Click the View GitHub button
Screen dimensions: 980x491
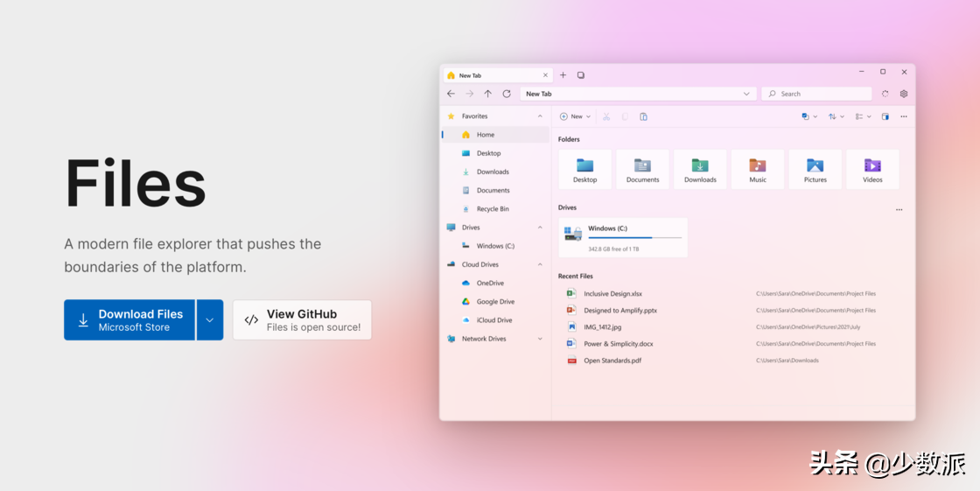303,320
